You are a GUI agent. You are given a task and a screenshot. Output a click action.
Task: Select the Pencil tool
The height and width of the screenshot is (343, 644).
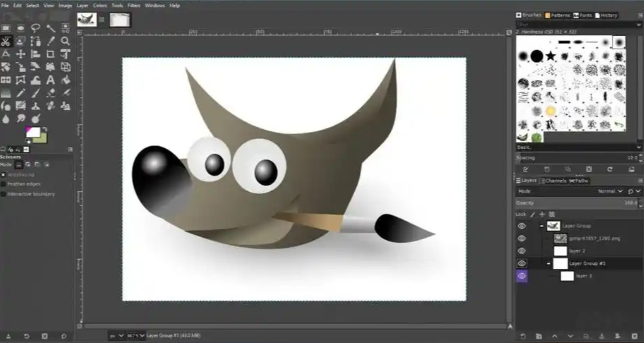click(20, 93)
